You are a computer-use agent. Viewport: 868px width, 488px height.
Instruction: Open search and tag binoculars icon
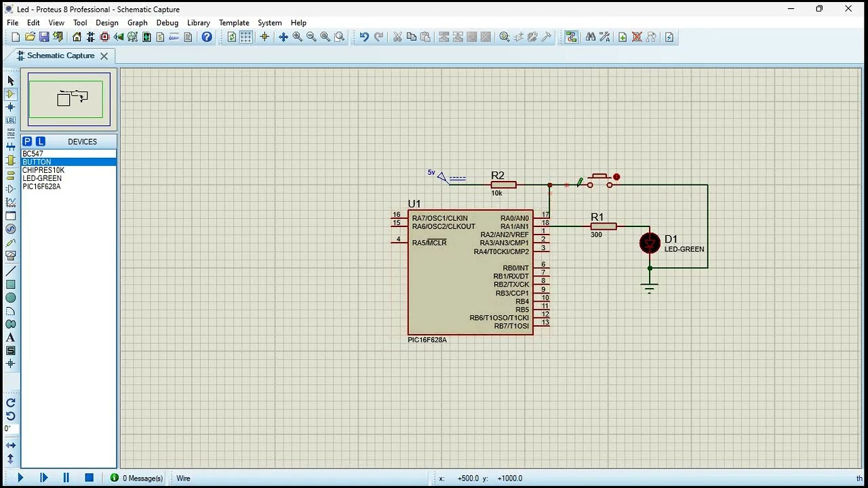[x=590, y=37]
